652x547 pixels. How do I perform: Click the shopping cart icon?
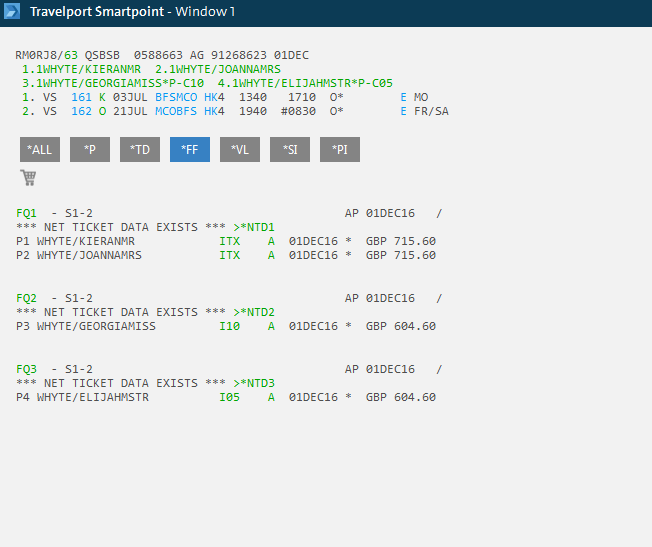coord(28,178)
